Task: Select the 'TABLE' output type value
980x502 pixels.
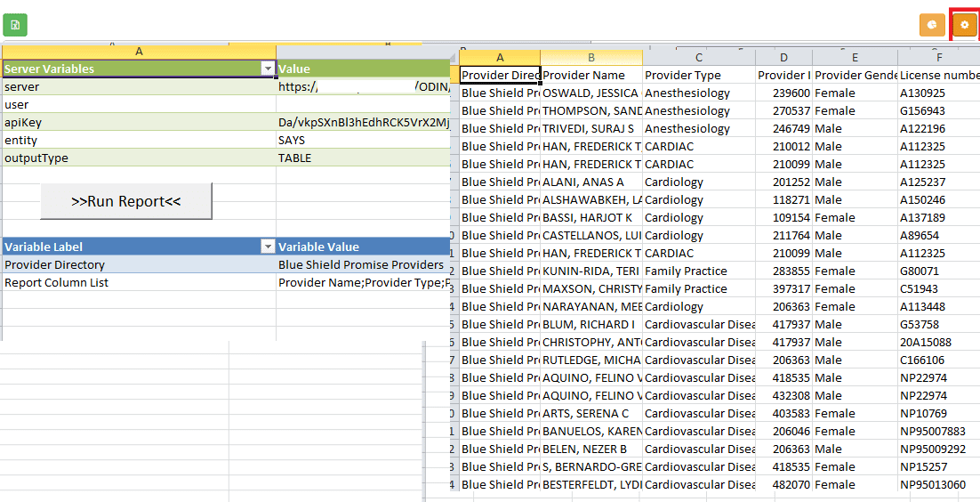Action: pos(363,158)
